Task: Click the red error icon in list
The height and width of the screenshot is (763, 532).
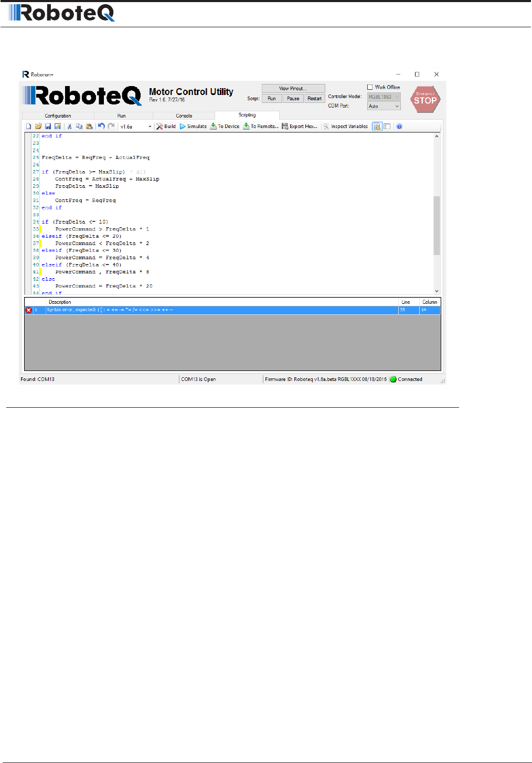Action: [x=29, y=310]
